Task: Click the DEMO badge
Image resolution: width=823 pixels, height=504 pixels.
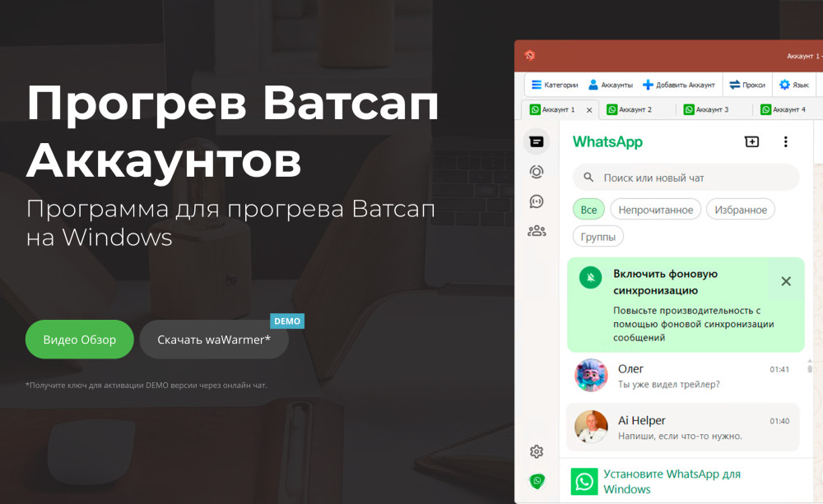Action: click(x=287, y=321)
